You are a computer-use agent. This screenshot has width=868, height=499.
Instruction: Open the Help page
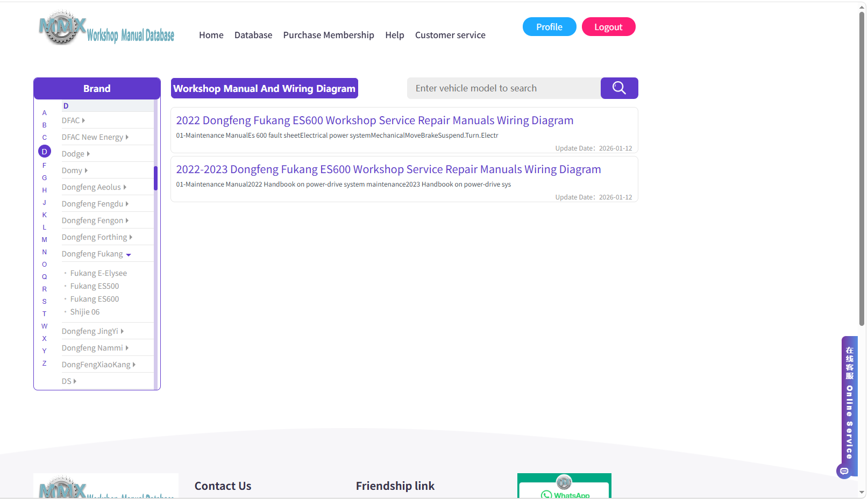395,35
